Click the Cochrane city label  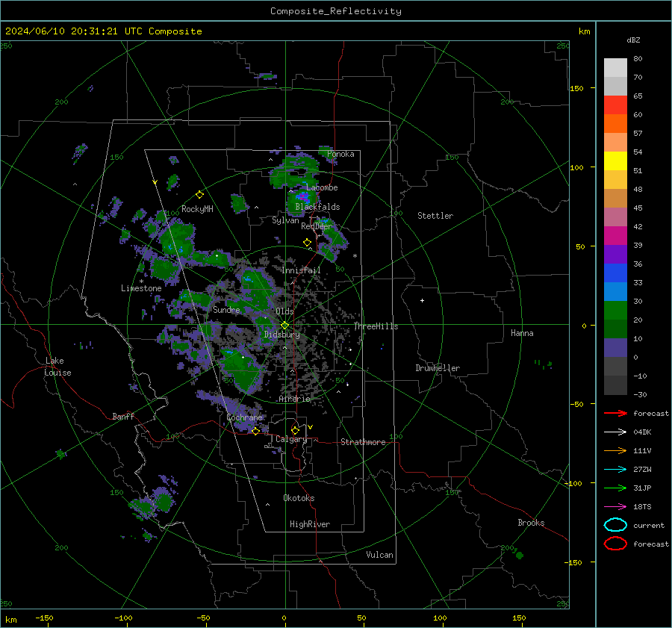tap(244, 417)
